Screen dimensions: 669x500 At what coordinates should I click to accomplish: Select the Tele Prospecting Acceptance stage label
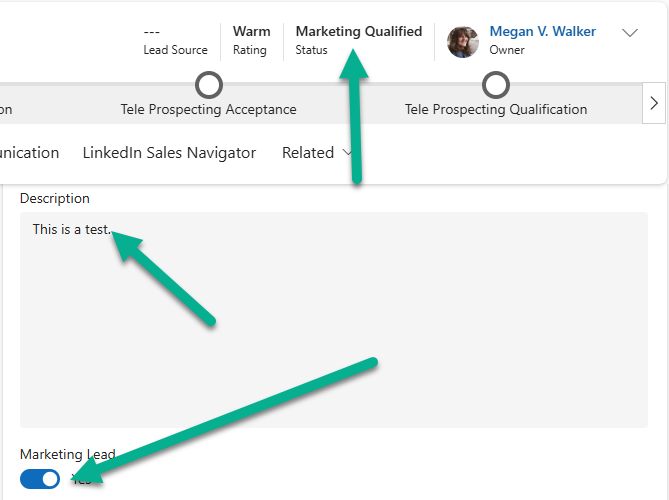(x=208, y=109)
